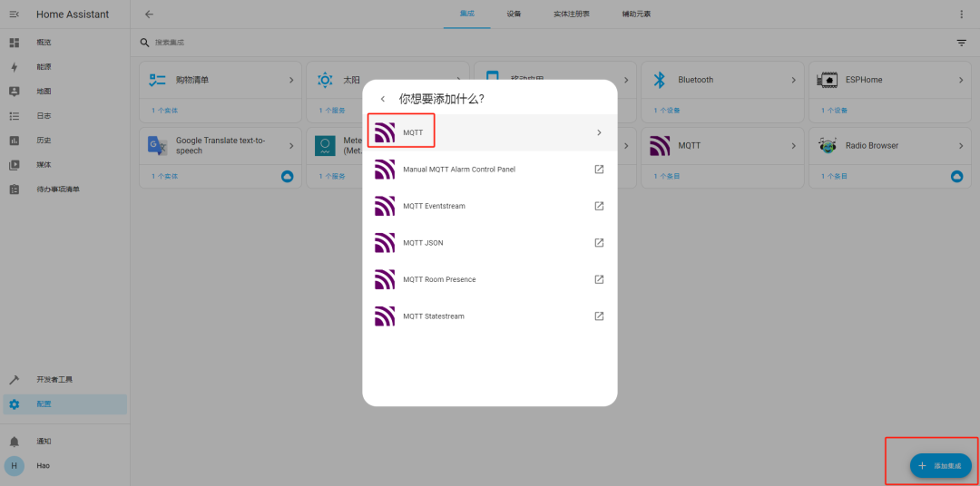Collapse the sidebar with the hamburger menu icon
Image resolution: width=980 pixels, height=486 pixels.
point(15,15)
